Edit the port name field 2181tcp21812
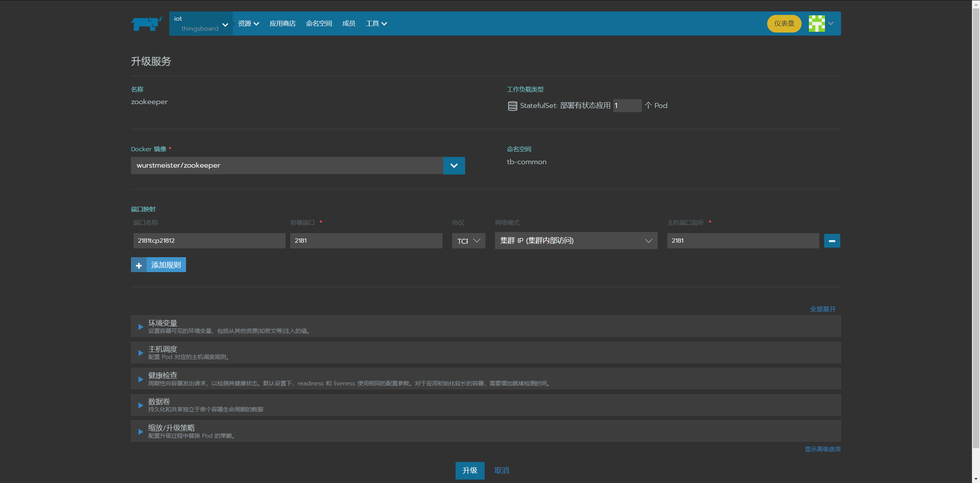Image resolution: width=980 pixels, height=483 pixels. point(209,240)
